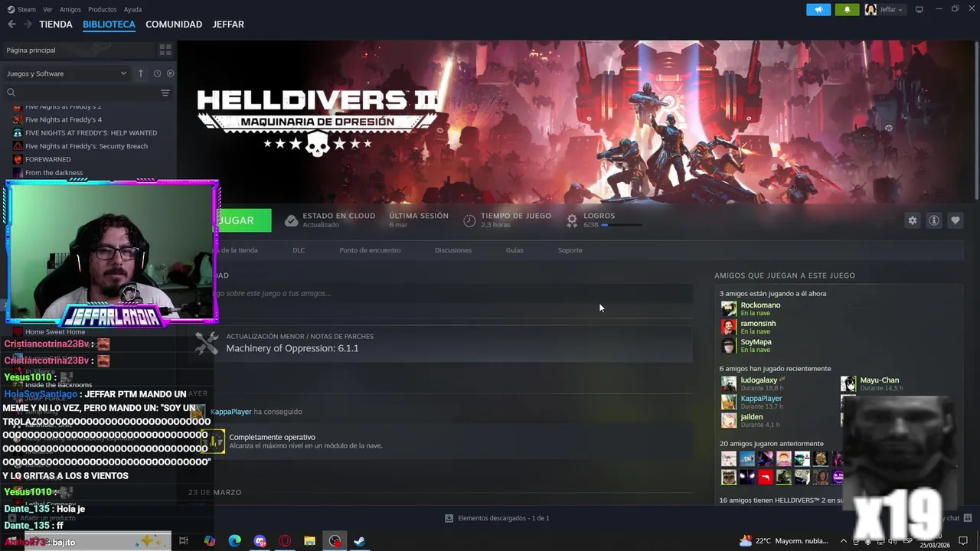Open the Discusiones tab
Image resolution: width=980 pixels, height=551 pixels.
[x=453, y=250]
